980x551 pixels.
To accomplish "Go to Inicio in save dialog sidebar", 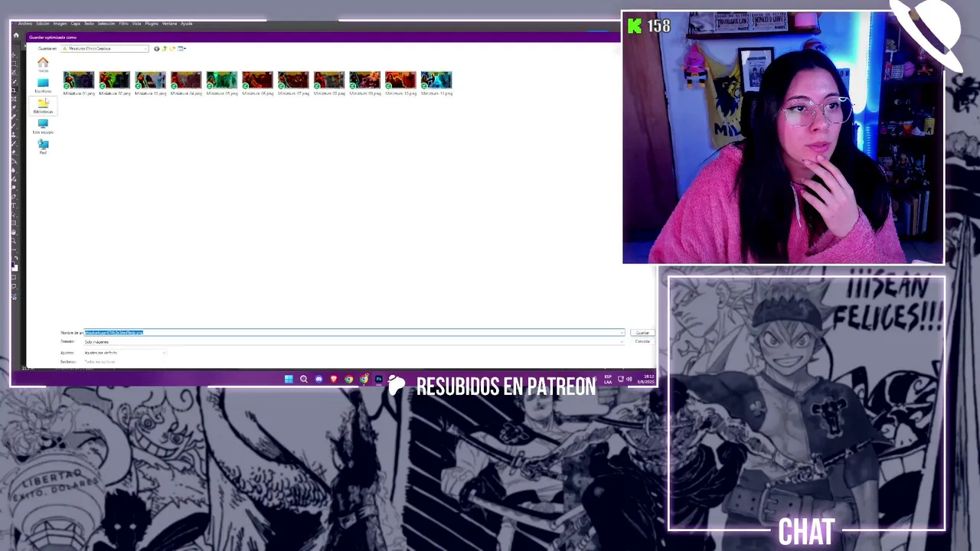I will [43, 65].
